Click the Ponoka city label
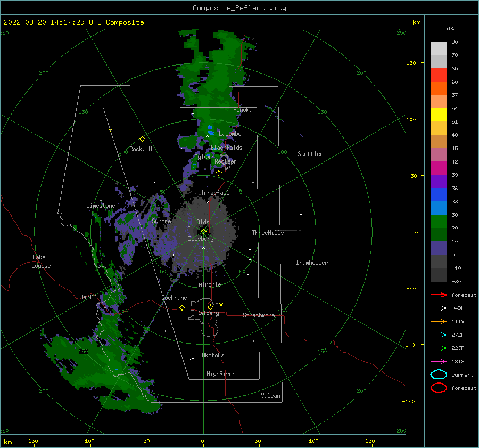The height and width of the screenshot is (448, 479). click(243, 110)
